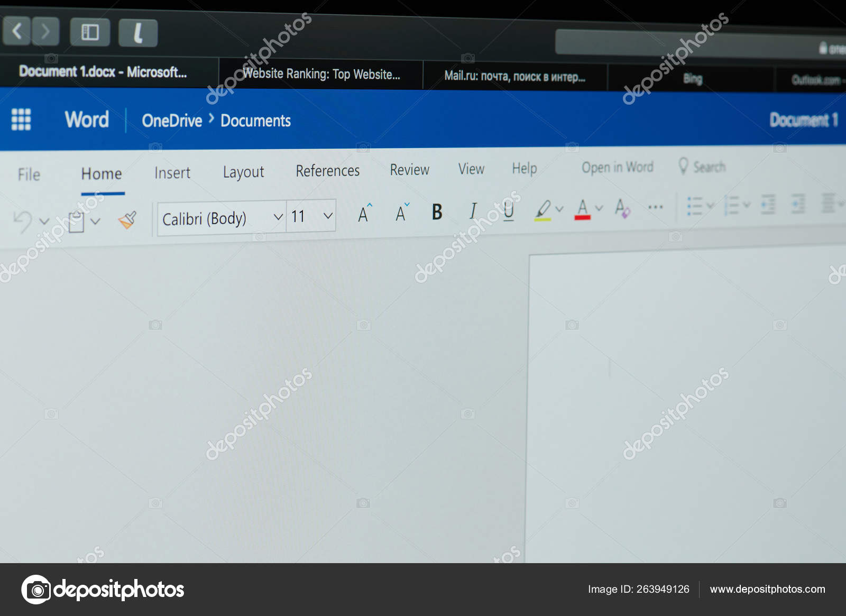Expand bullet style options arrow
This screenshot has width=846, height=616.
coord(711,205)
